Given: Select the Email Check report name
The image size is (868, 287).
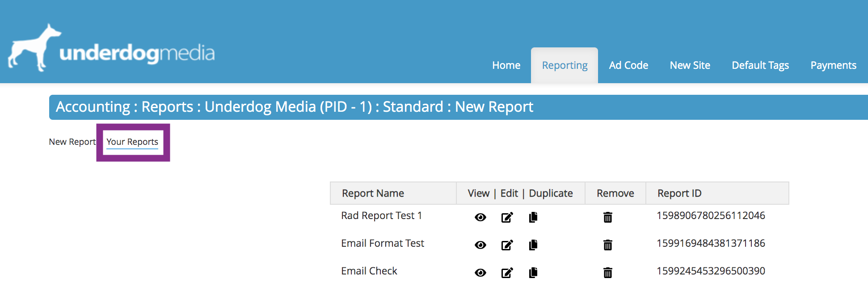Looking at the screenshot, I should coord(369,271).
